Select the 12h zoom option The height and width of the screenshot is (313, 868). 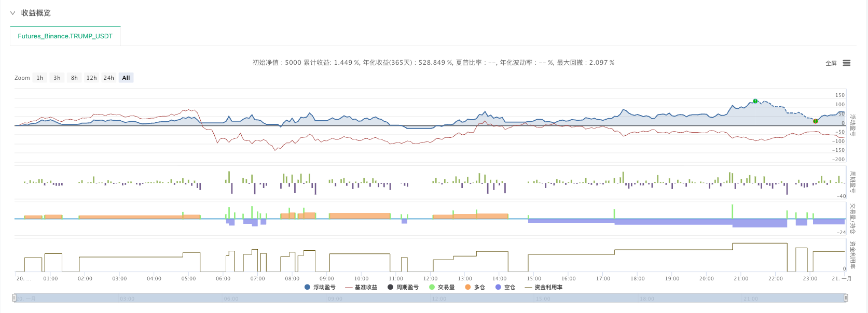[x=91, y=78]
